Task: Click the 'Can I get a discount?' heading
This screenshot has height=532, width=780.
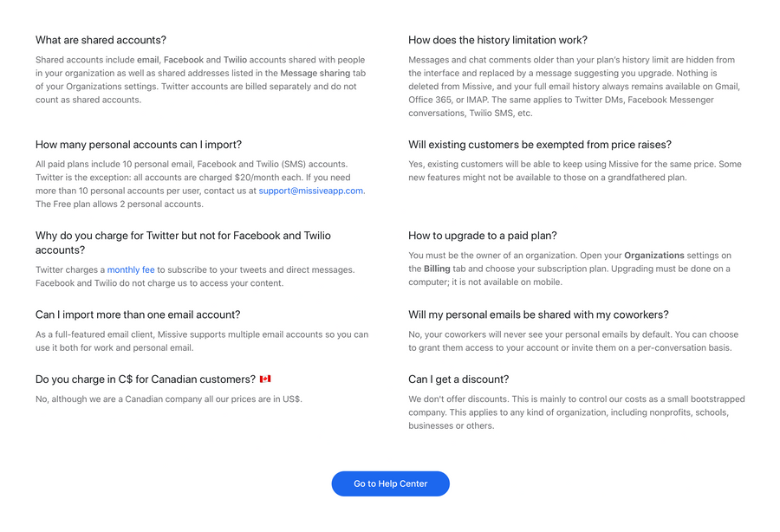Action: [458, 379]
